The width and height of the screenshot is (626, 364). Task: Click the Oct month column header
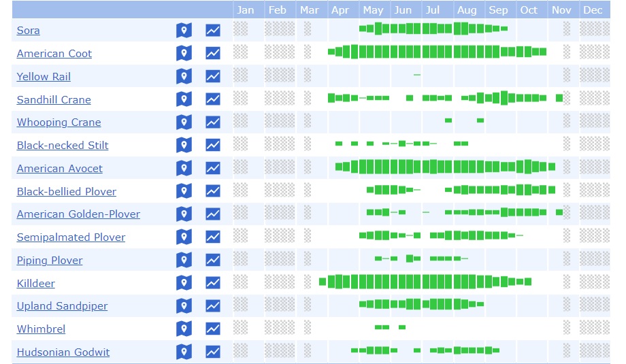click(529, 10)
